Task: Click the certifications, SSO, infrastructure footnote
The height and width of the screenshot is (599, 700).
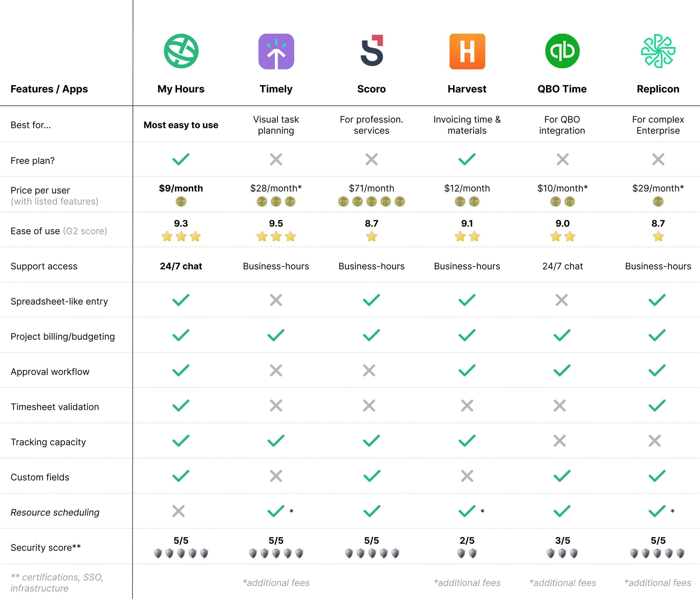Action: (57, 583)
